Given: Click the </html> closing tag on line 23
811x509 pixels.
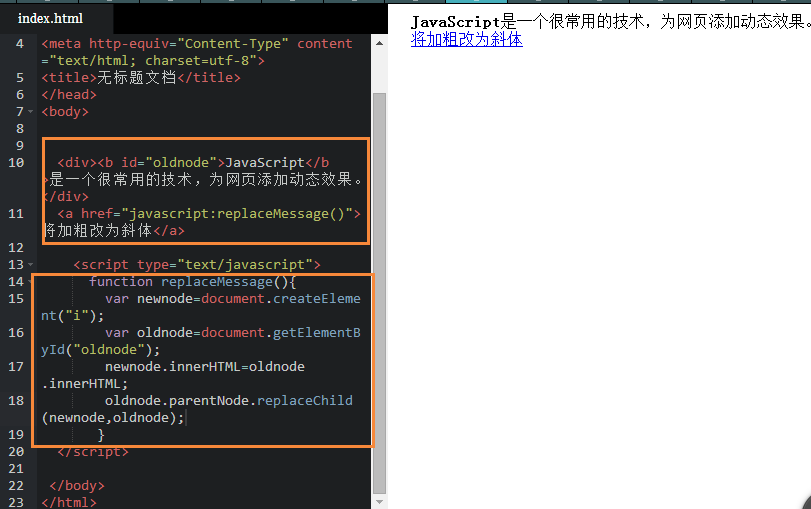Looking at the screenshot, I should (x=69, y=502).
